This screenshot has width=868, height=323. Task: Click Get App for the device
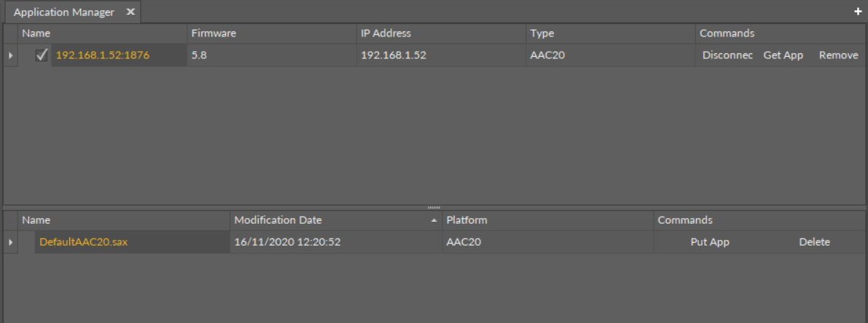coord(783,55)
